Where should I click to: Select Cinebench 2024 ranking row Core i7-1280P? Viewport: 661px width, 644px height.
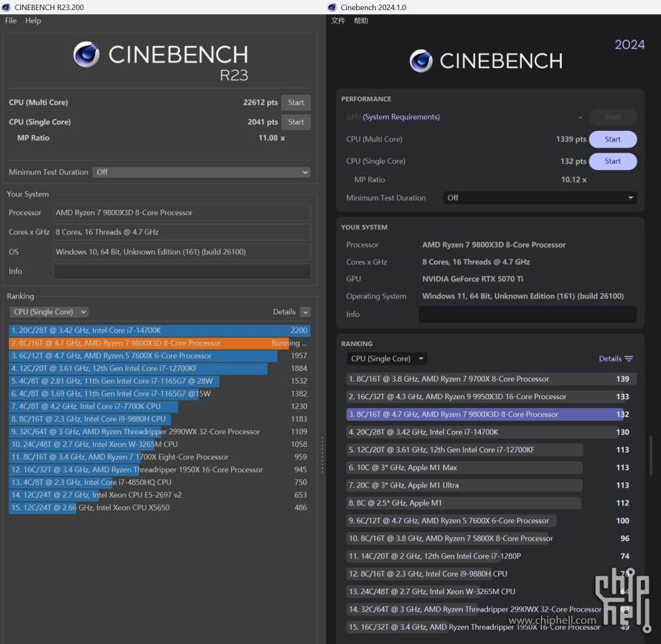tap(491, 556)
